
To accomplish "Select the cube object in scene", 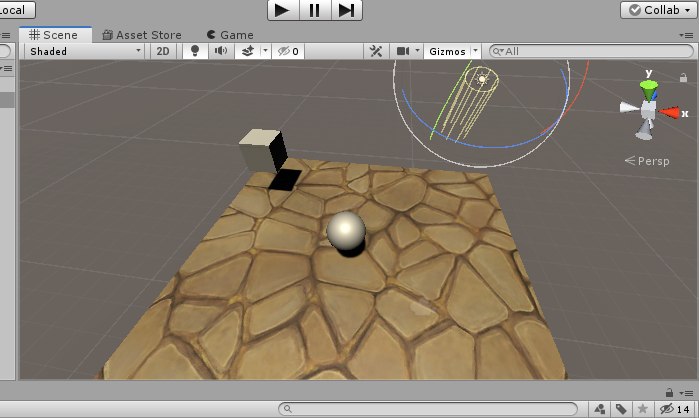I will [x=263, y=150].
